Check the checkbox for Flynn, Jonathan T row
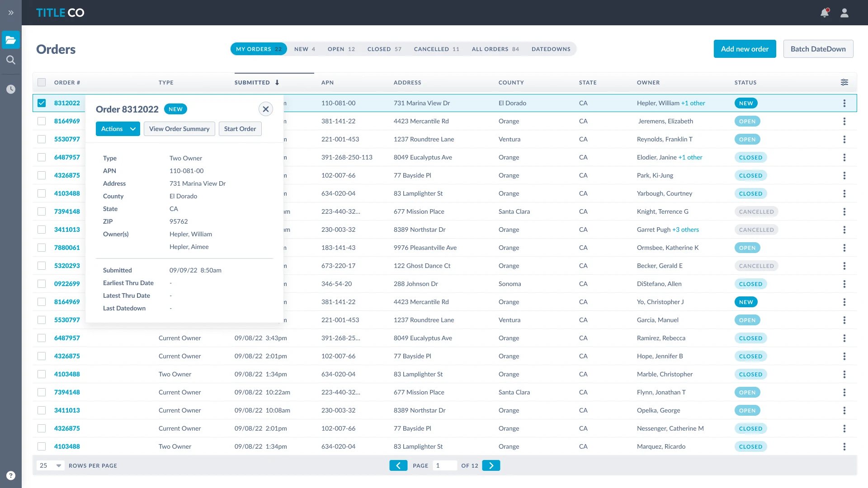Viewport: 868px width, 488px height. coord(42,392)
